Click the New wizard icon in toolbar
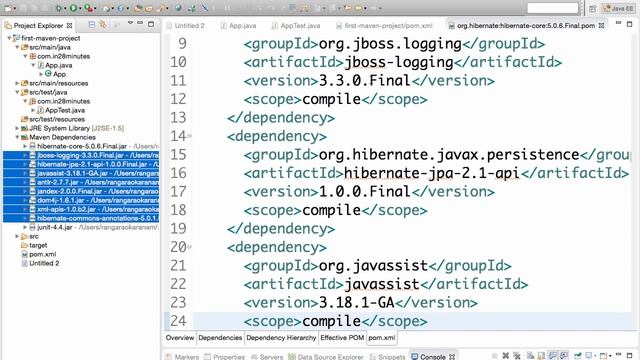This screenshot has height=360, width=640. (8, 8)
